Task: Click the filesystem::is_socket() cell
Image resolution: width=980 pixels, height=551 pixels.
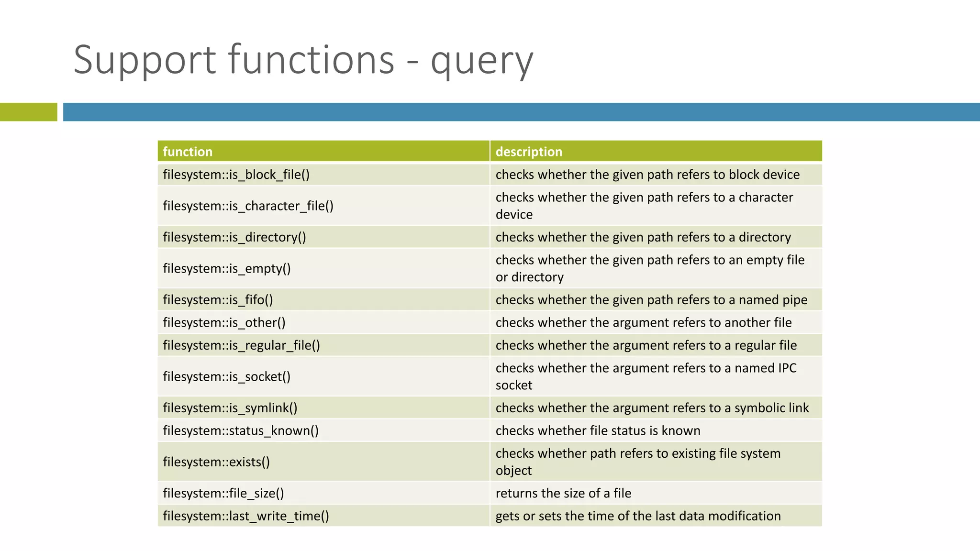Action: pyautogui.click(x=323, y=376)
